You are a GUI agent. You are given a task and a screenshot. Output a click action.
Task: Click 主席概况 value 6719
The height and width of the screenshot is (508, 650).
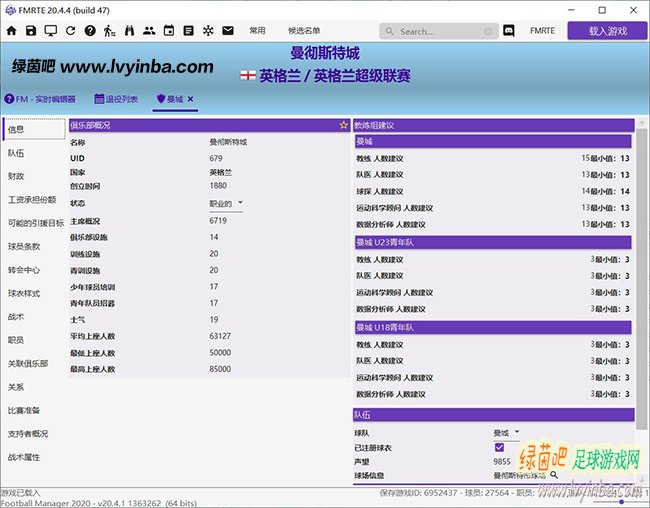tap(218, 221)
